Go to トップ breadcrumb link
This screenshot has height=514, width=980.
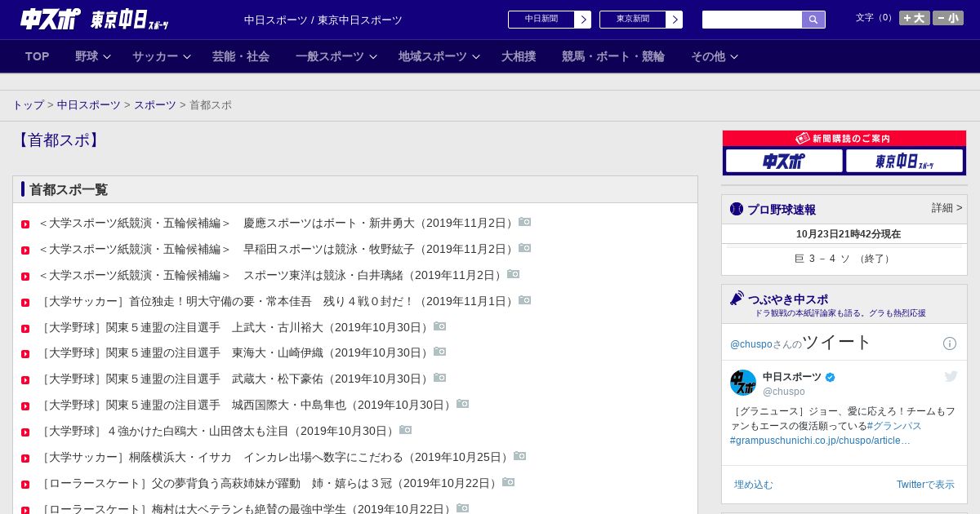pos(29,105)
